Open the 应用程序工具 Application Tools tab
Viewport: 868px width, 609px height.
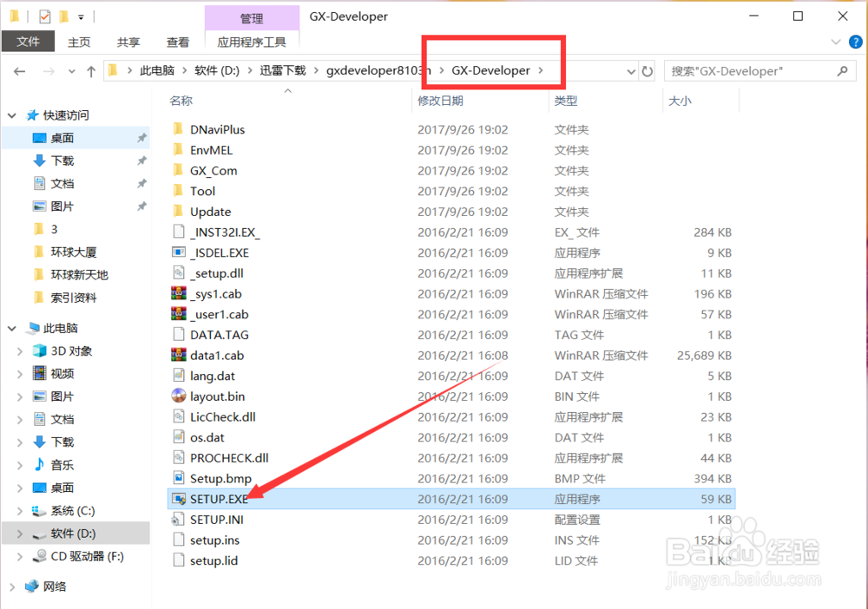252,42
